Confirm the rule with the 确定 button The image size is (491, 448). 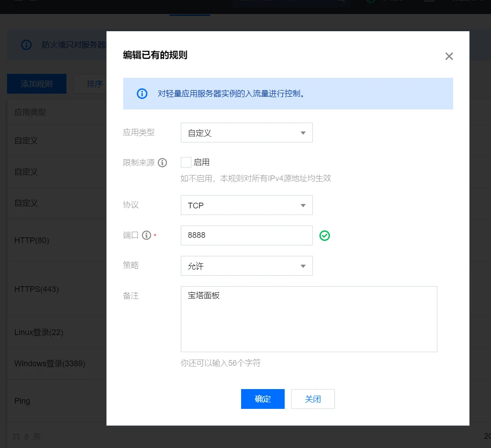pyautogui.click(x=263, y=399)
